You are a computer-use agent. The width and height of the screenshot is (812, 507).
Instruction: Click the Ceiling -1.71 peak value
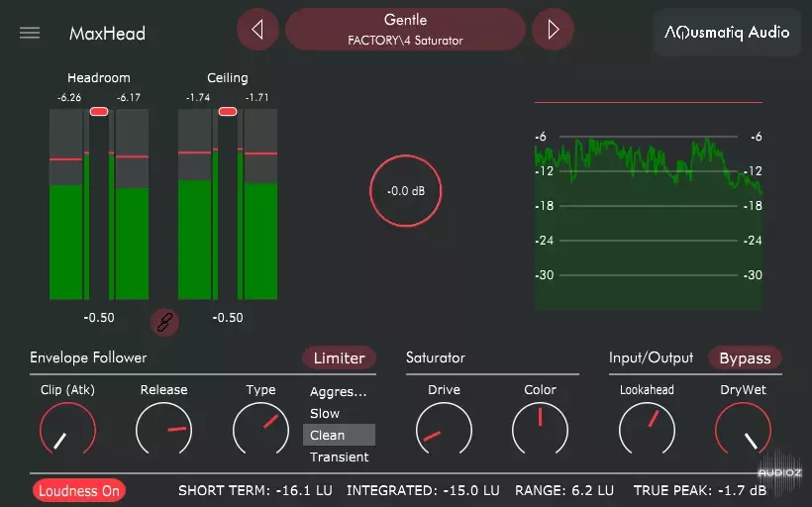(x=256, y=97)
